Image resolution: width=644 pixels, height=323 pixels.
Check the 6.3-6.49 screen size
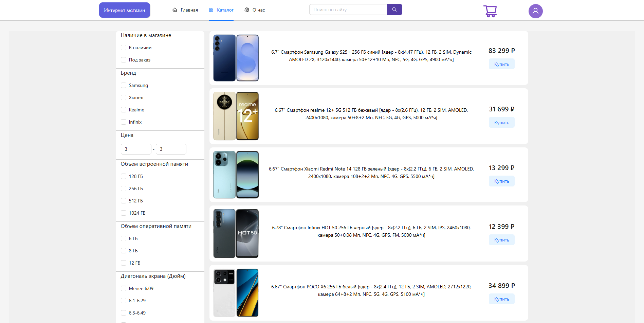[124, 313]
